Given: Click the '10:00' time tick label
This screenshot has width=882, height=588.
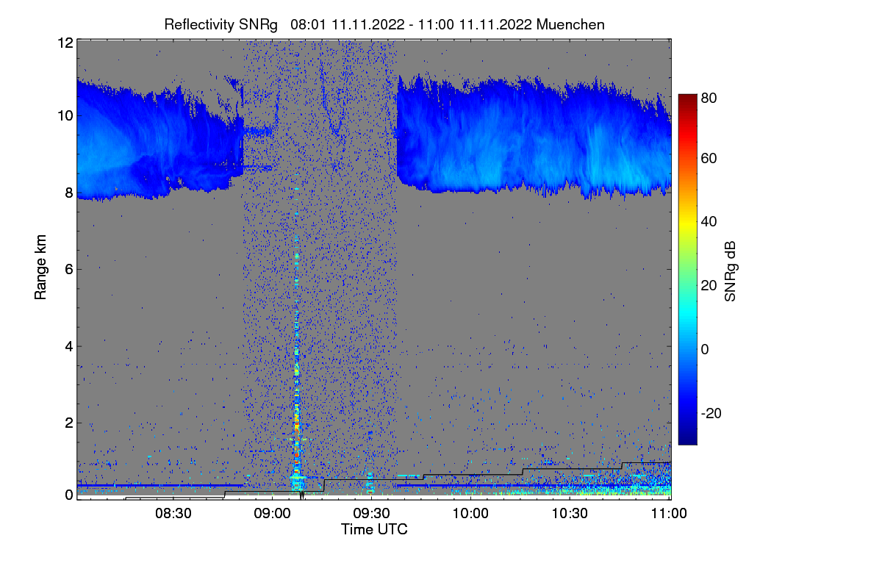Looking at the screenshot, I should pos(470,514).
